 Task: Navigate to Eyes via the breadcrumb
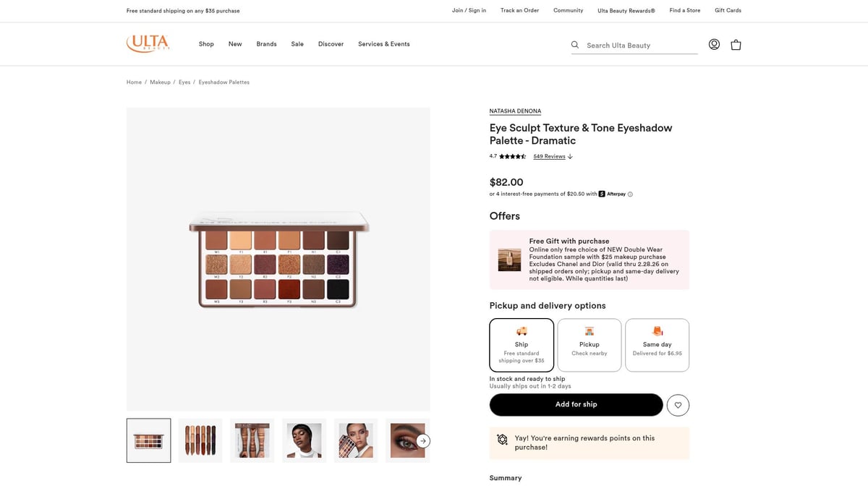[x=184, y=82]
